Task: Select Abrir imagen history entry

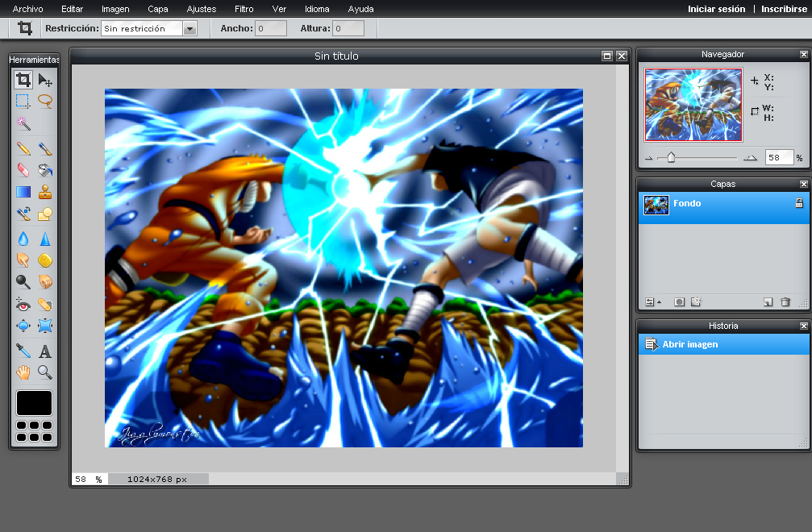Action: 724,344
